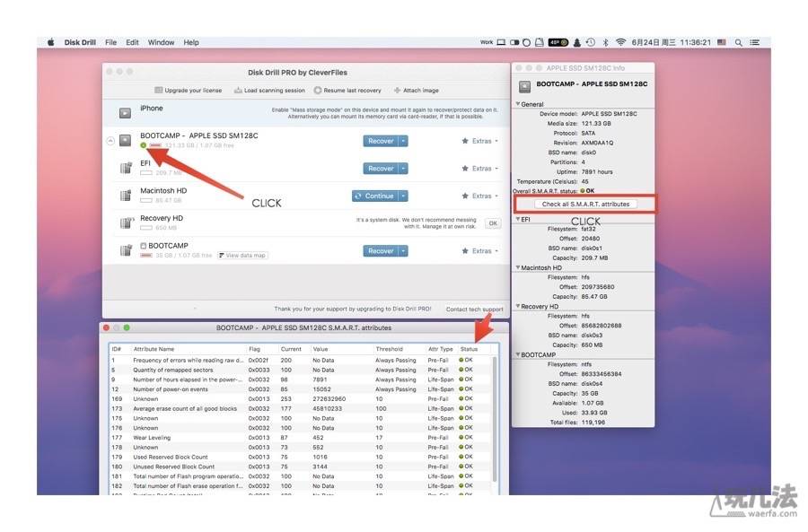
Task: Toggle the protection checkbox beside BOOTCAMP partition
Action: 144,246
